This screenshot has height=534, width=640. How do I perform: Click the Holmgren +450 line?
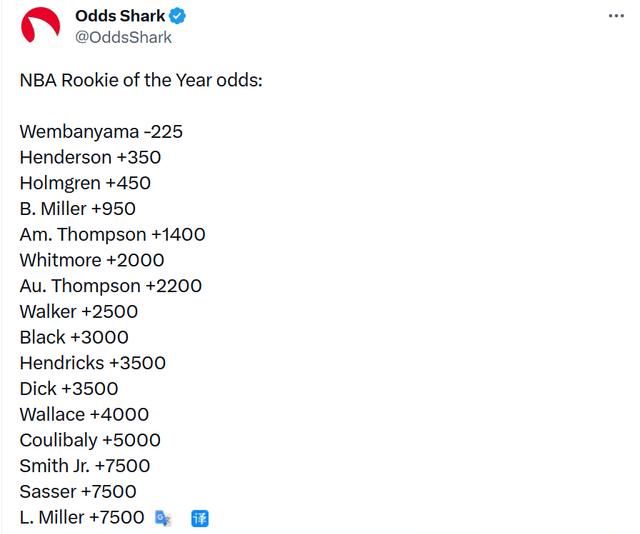tap(85, 183)
